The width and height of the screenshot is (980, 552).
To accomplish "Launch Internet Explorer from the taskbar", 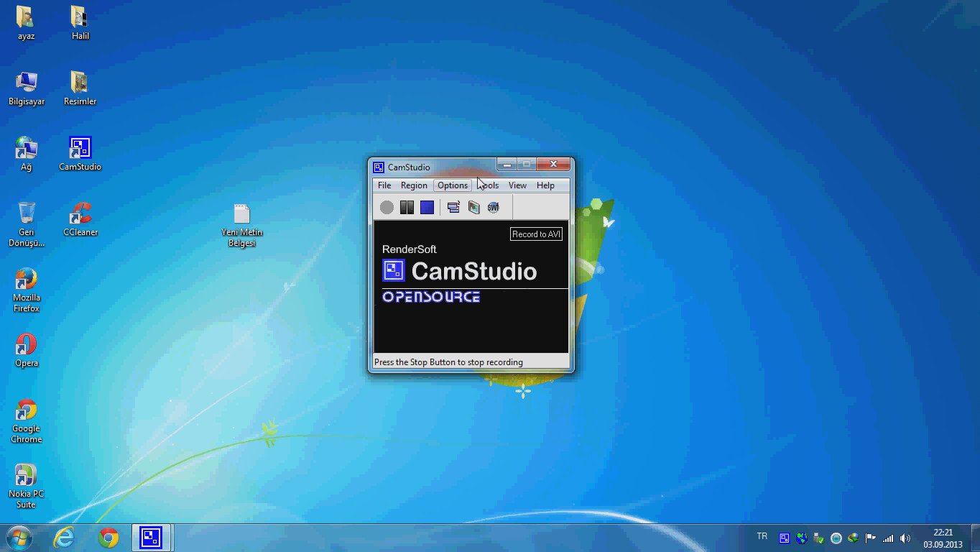I will pyautogui.click(x=64, y=538).
